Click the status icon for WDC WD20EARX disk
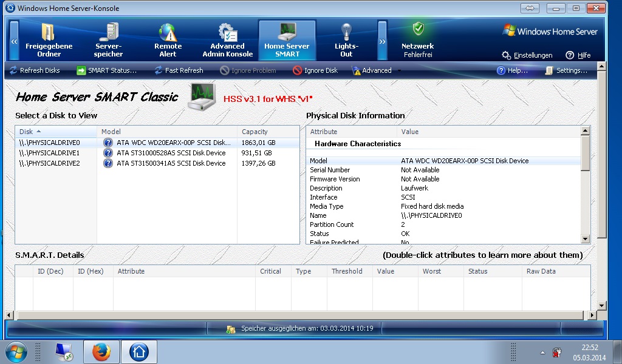622x364 pixels. 108,143
